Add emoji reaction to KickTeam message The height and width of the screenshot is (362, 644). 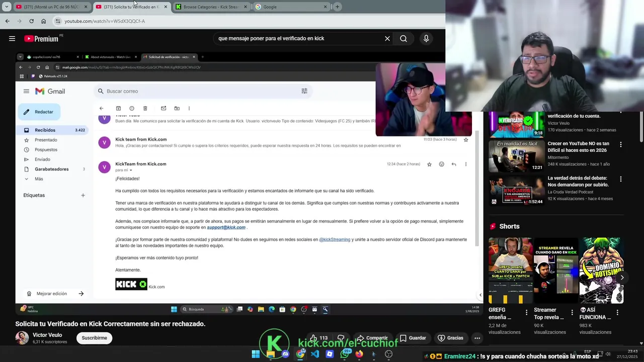tap(441, 164)
